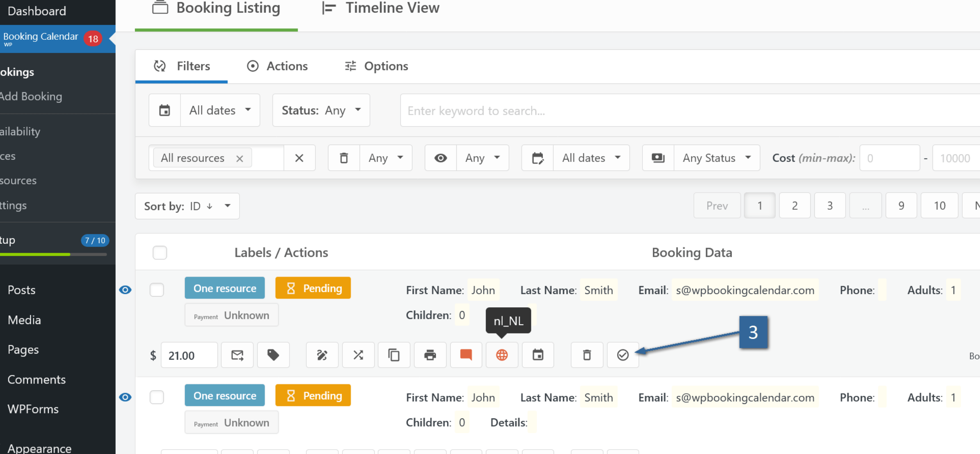980x454 pixels.
Task: Click the send email icon in first booking
Action: [x=237, y=355]
